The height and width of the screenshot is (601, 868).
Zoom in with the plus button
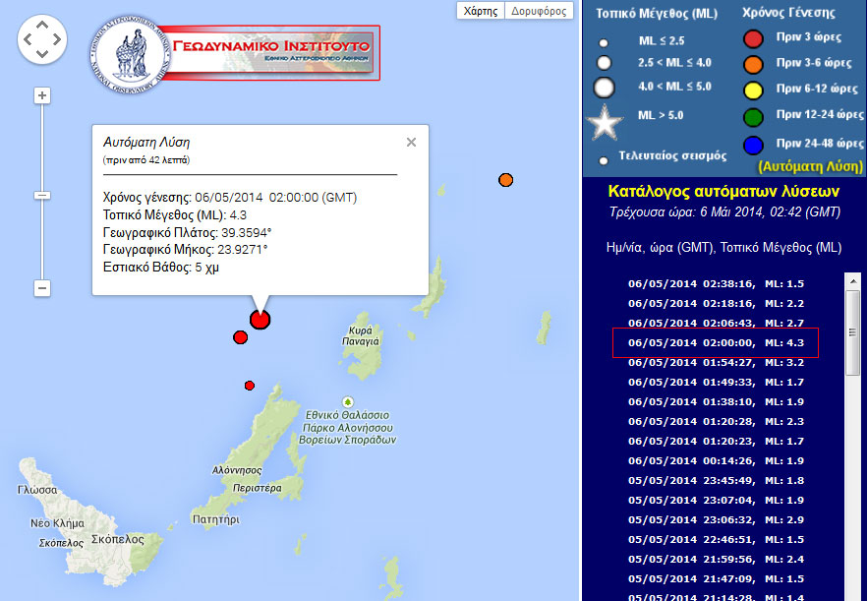point(42,95)
